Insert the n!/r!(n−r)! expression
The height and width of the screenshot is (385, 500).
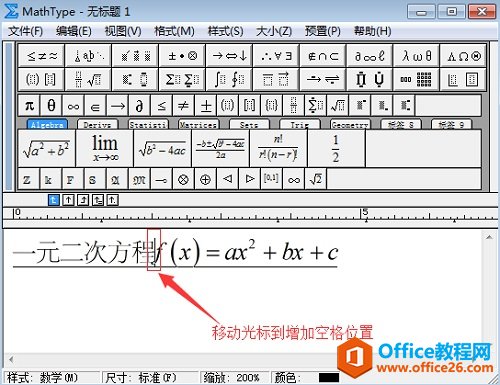click(x=279, y=149)
